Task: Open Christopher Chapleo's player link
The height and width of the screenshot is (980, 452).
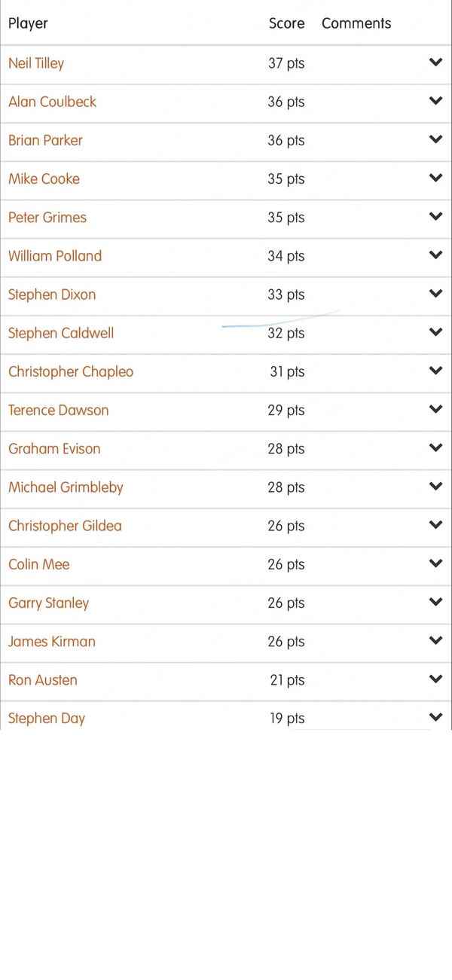Action: tap(71, 371)
